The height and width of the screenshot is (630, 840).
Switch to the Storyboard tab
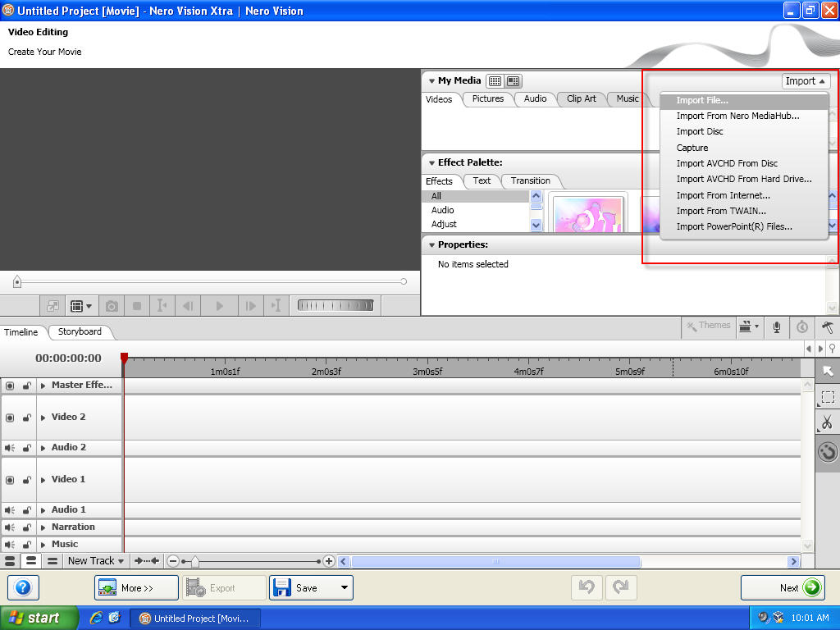click(x=80, y=331)
